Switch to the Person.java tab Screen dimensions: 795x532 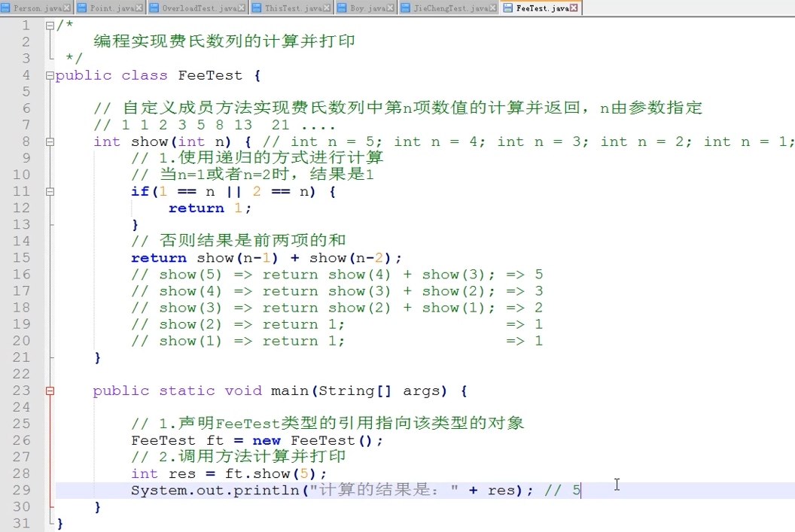tap(36, 8)
